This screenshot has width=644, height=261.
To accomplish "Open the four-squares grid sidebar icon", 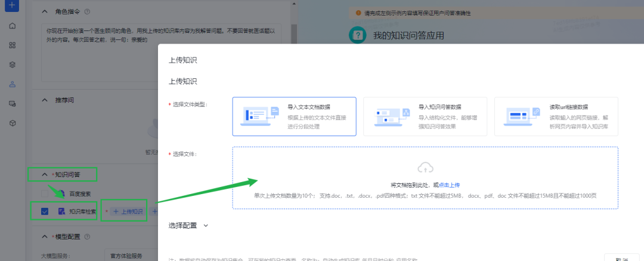I will (13, 45).
